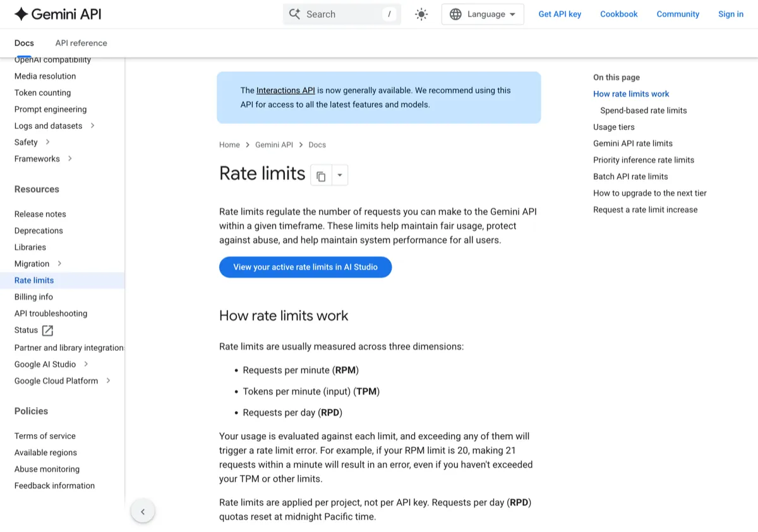Screen dimensions: 758x532
Task: Click the Gemini API logo
Action: (x=57, y=14)
